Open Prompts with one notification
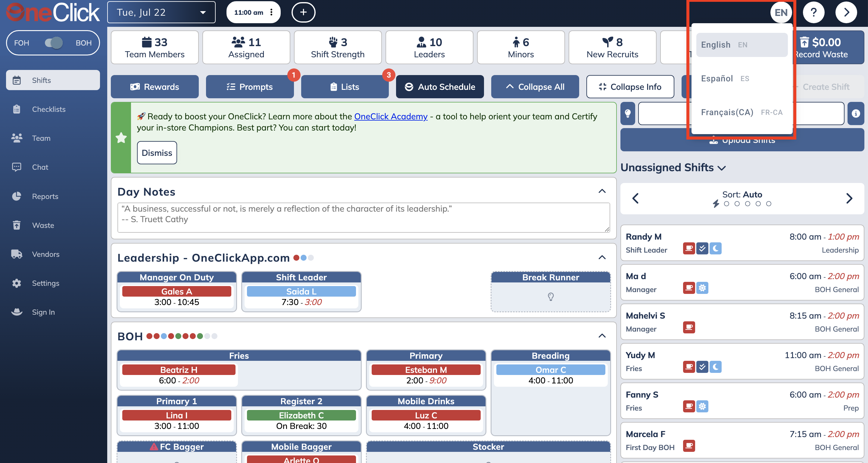Viewport: 868px width, 463px height. (250, 87)
